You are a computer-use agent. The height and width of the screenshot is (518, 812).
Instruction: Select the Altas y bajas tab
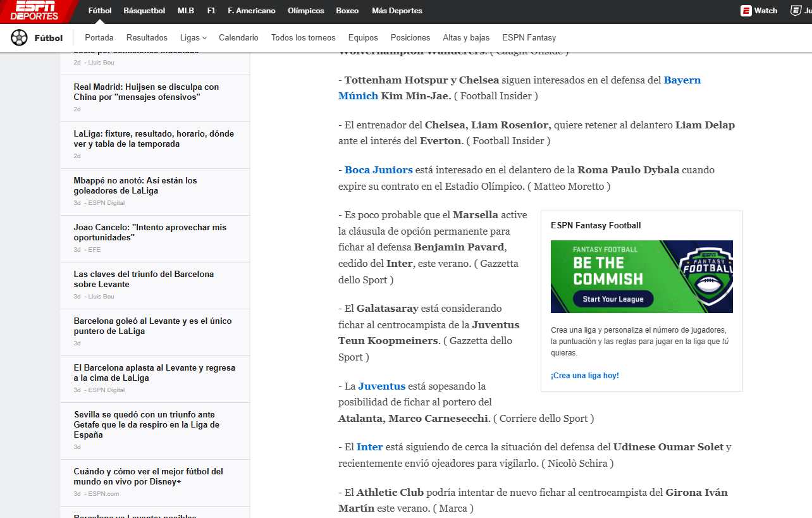[466, 38]
